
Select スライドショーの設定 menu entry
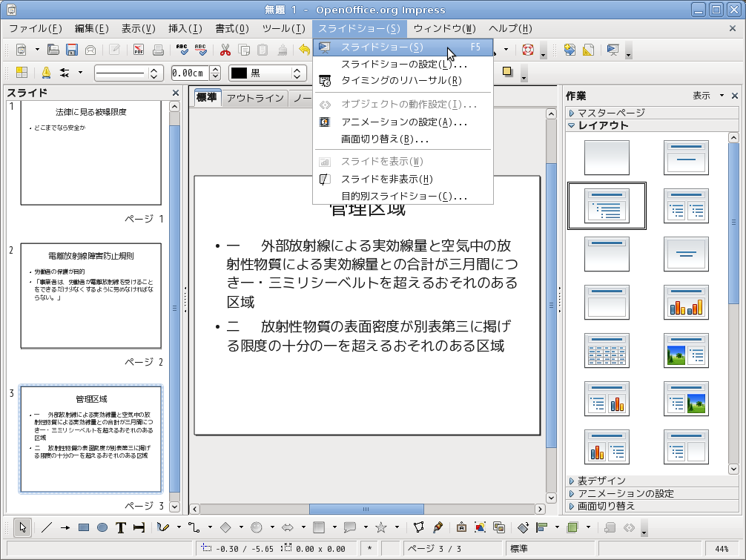coord(403,65)
